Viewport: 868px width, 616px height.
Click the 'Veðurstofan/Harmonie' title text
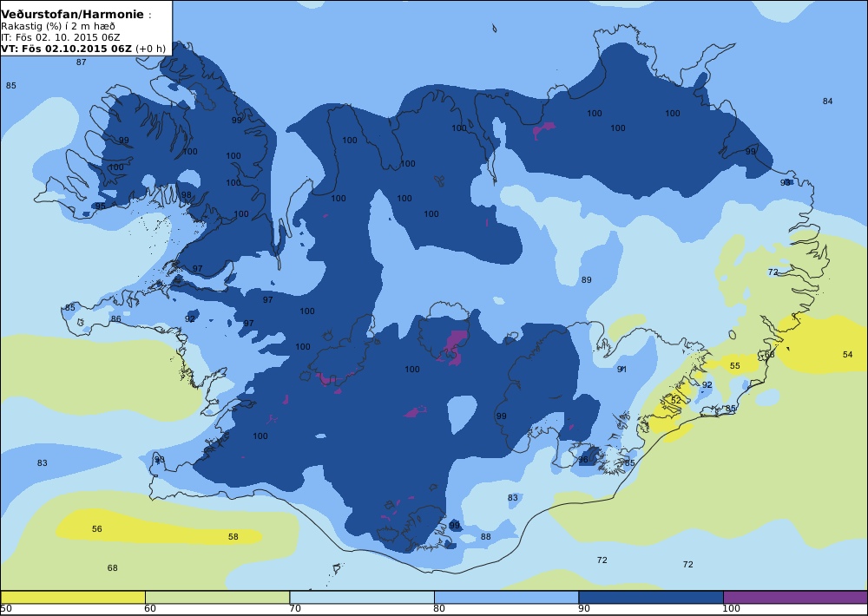click(x=73, y=15)
